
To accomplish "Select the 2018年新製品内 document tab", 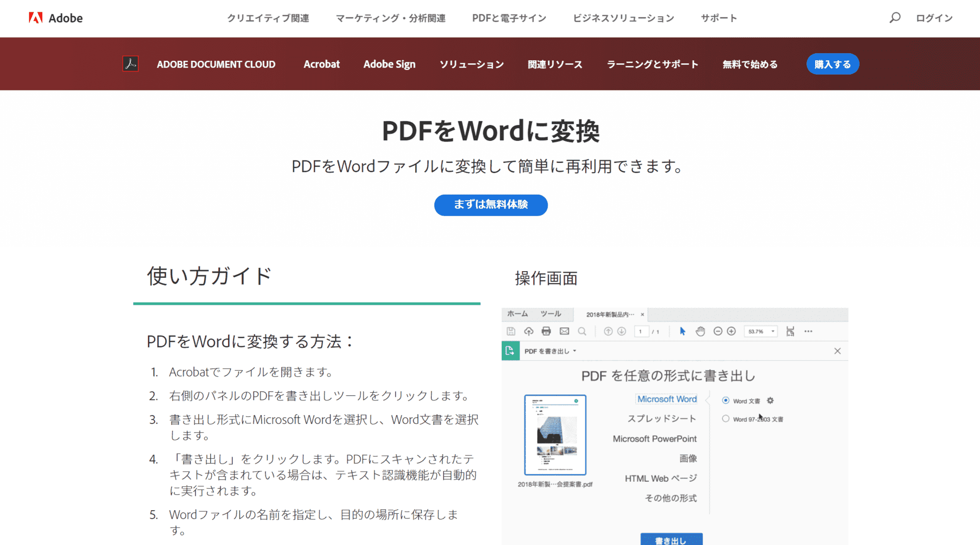I will 610,315.
